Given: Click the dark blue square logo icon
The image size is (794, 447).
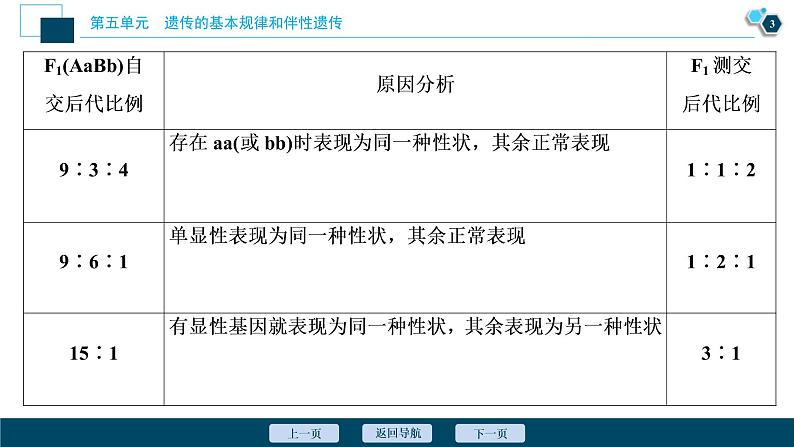Looking at the screenshot, I should 57,30.
